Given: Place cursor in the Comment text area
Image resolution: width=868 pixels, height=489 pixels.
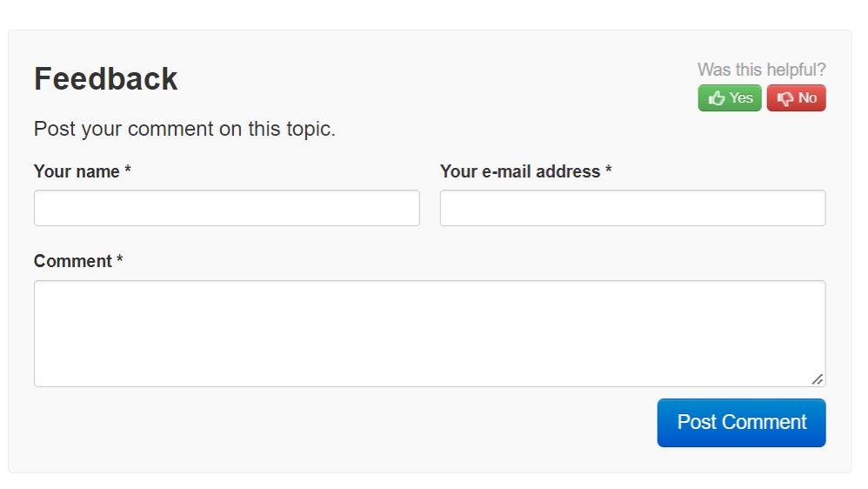Looking at the screenshot, I should tap(429, 333).
